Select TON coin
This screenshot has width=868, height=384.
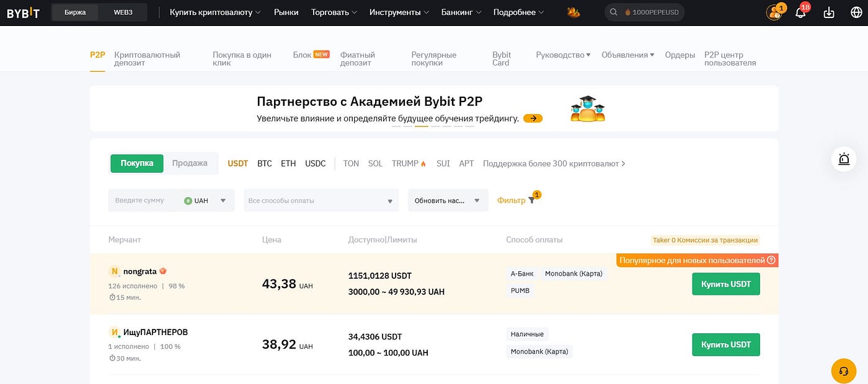point(351,164)
